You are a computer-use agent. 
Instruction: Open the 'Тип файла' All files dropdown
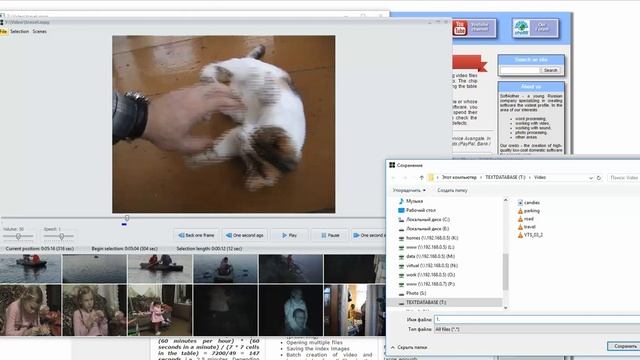pyautogui.click(x=537, y=329)
